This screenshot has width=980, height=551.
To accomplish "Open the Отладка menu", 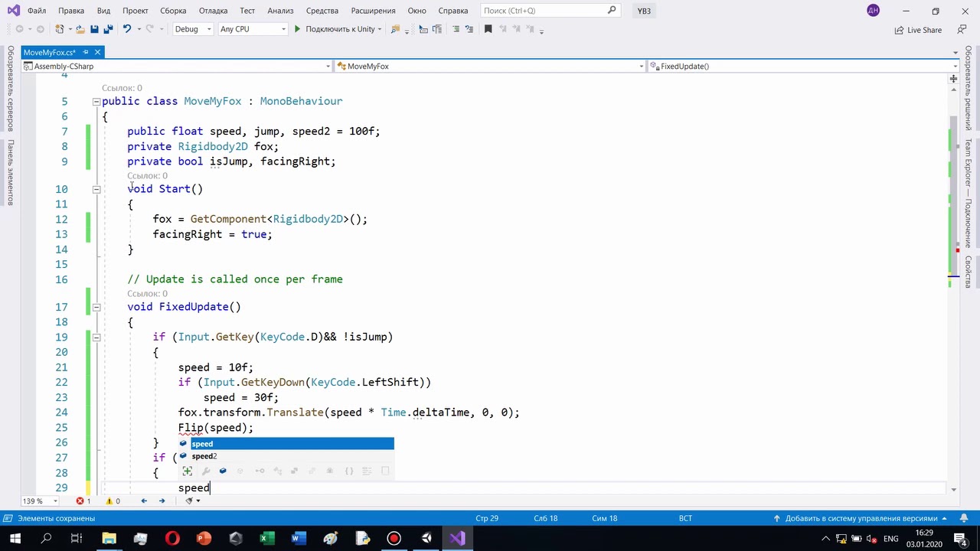I will (213, 11).
